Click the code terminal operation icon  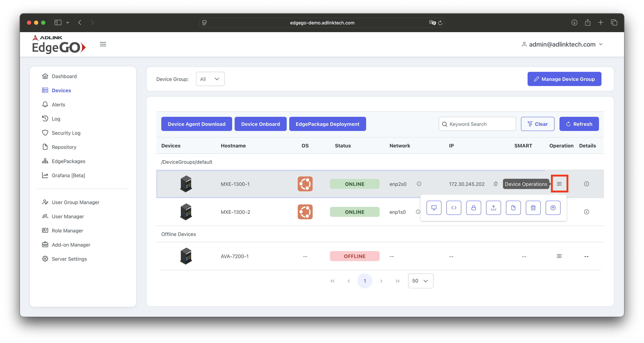coord(454,208)
